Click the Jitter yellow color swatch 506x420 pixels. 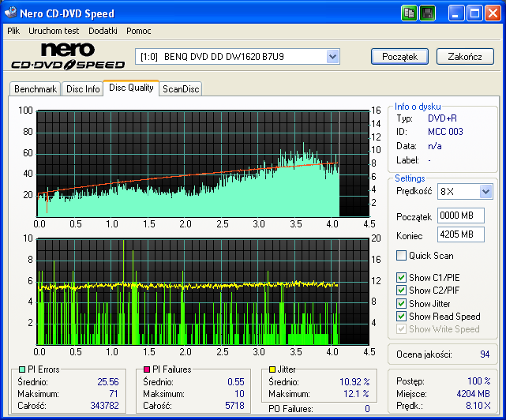(272, 369)
